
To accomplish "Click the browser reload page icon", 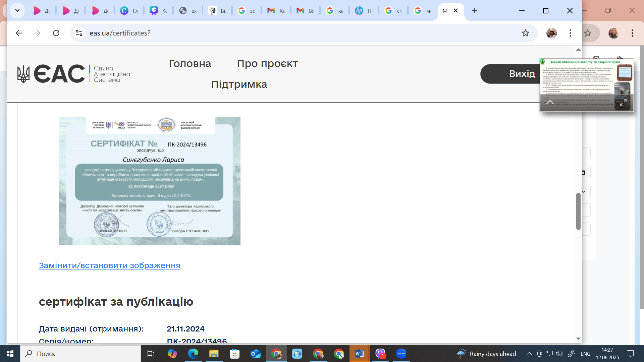I will pos(56,33).
